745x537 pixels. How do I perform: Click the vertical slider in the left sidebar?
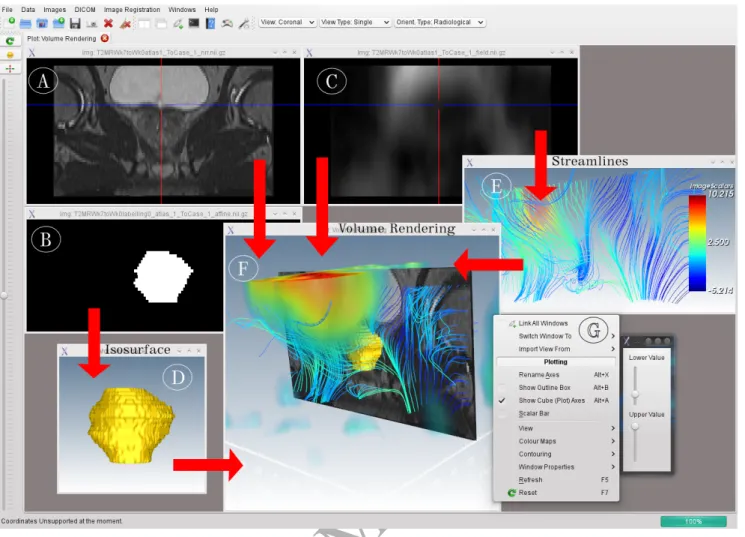point(4,295)
